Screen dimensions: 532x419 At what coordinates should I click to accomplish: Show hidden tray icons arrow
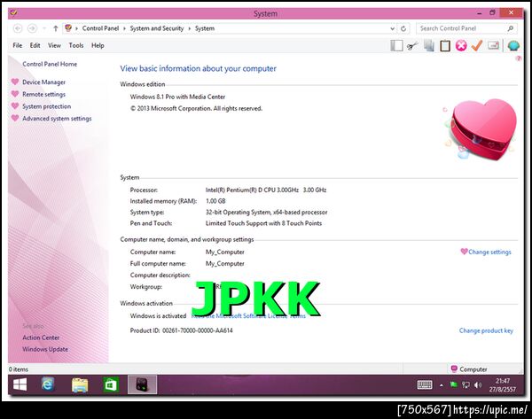pos(441,385)
